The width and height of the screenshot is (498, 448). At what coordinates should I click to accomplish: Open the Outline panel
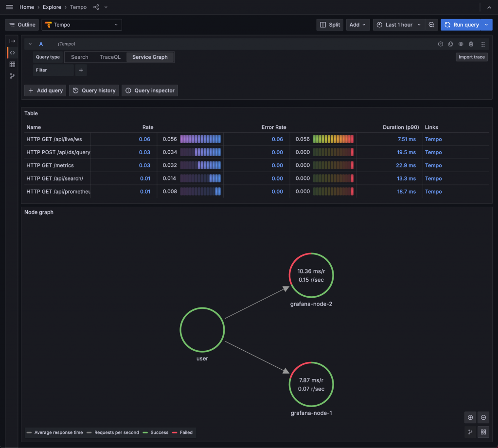(x=22, y=25)
